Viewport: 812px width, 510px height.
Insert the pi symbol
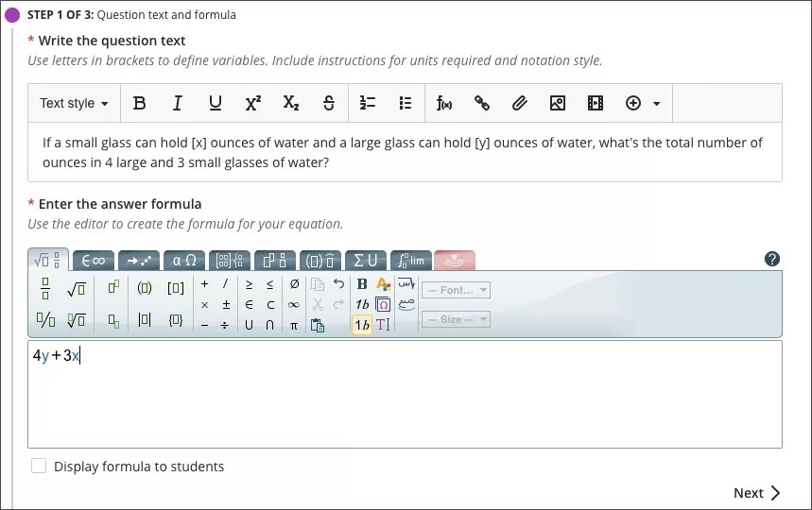(x=294, y=325)
